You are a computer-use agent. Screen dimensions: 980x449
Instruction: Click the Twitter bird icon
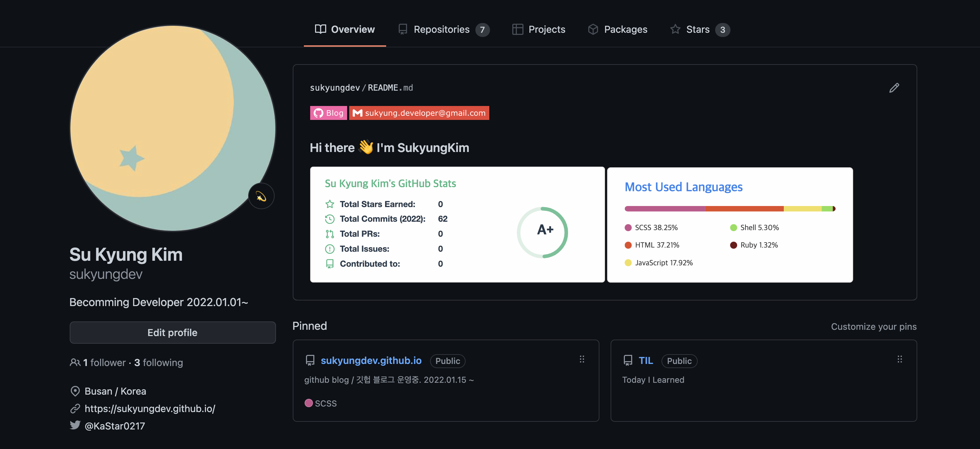pos(75,425)
